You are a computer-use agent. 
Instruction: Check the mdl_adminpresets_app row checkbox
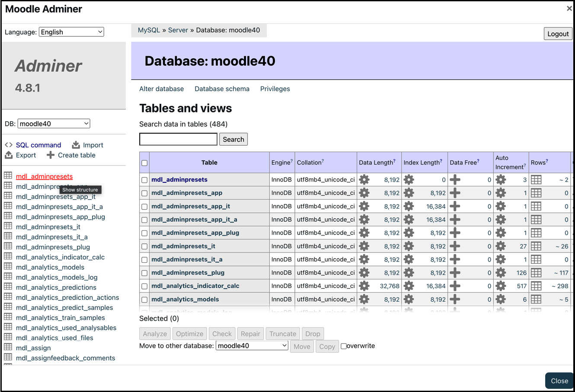tap(144, 193)
